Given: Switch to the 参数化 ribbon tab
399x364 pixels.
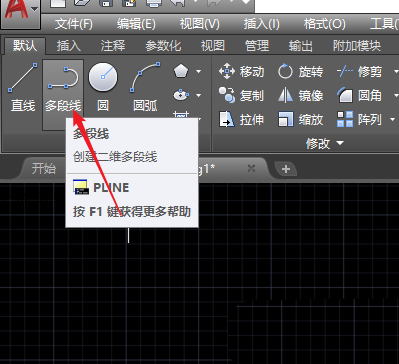Looking at the screenshot, I should click(x=163, y=46).
